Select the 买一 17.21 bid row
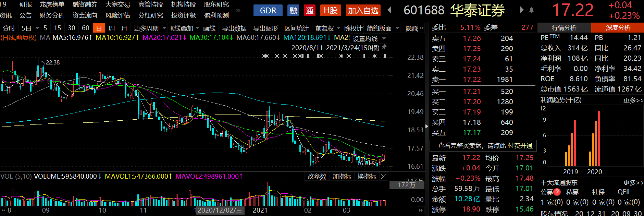 [x=483, y=92]
